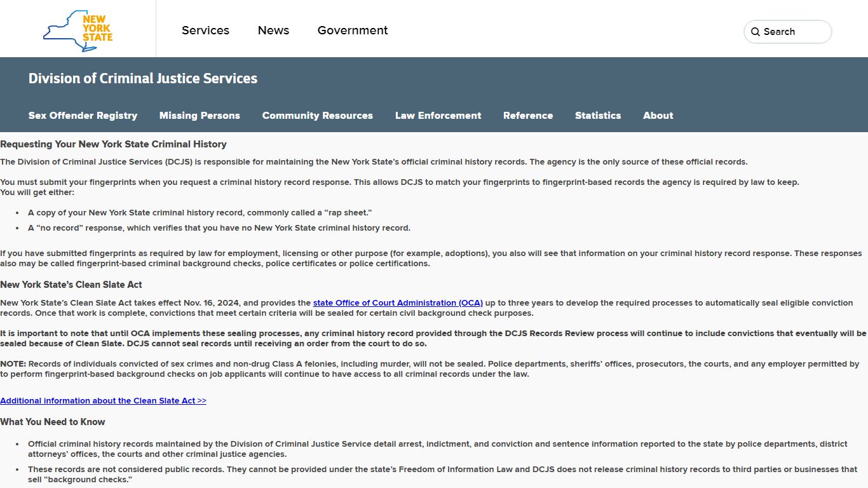The image size is (868, 488).
Task: Click the NOTE paragraph about sex crimes records
Action: pos(430,369)
